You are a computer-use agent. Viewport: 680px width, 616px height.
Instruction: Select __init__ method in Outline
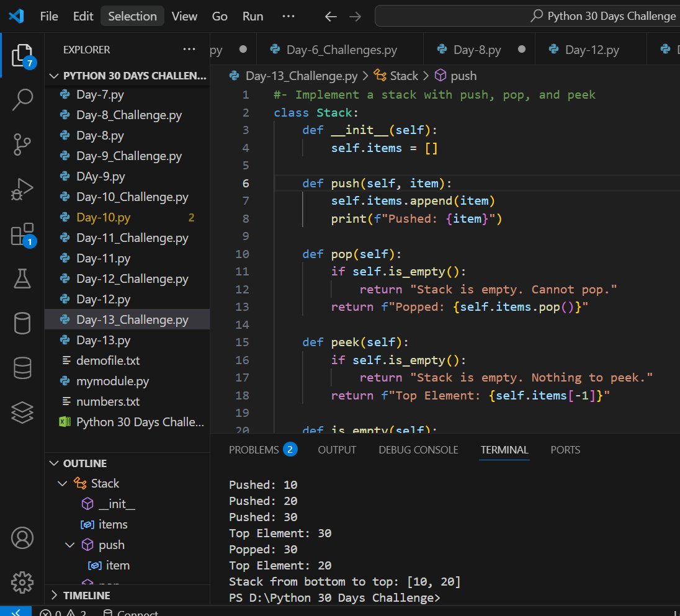tap(128, 504)
